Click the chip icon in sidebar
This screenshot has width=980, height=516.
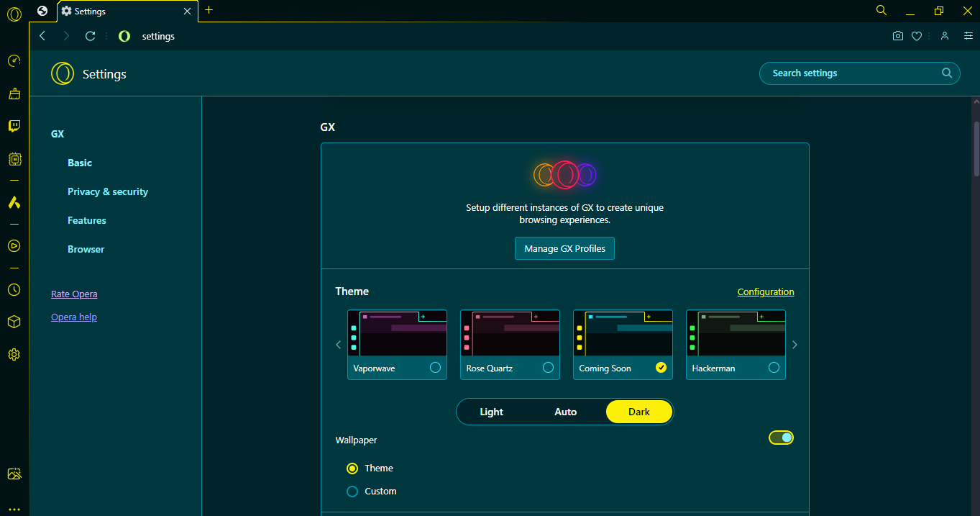click(x=14, y=159)
